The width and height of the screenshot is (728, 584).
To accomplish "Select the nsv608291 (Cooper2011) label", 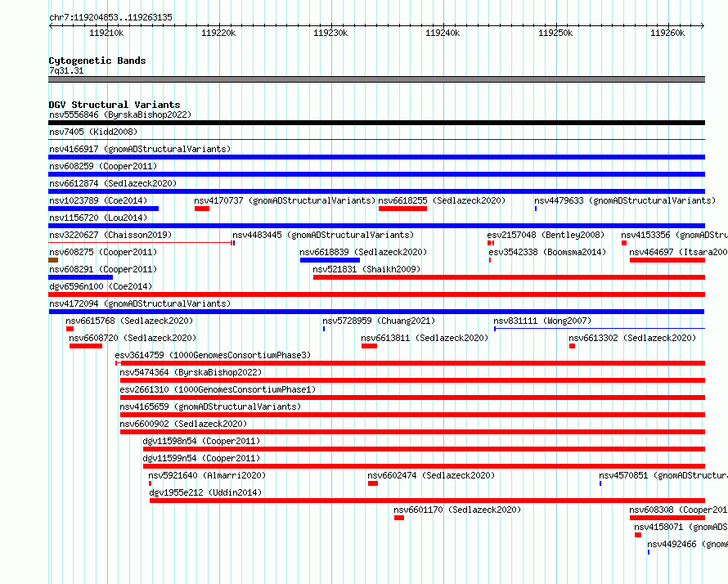I will [103, 269].
